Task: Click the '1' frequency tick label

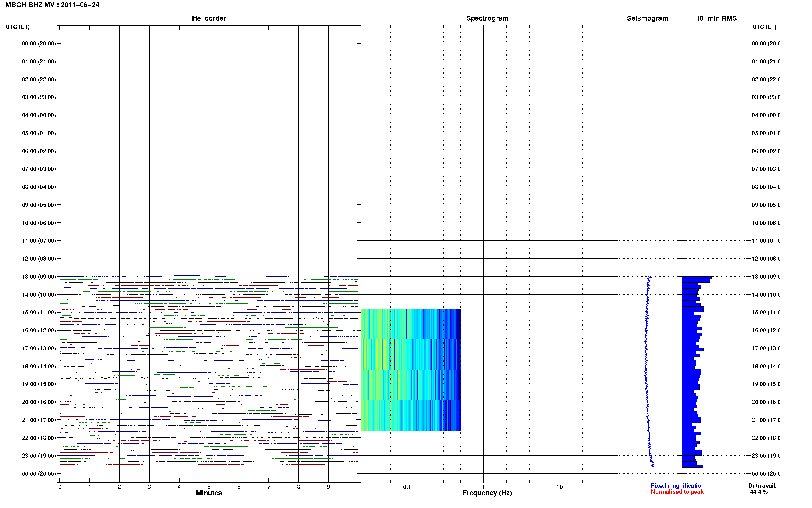Action: [483, 487]
